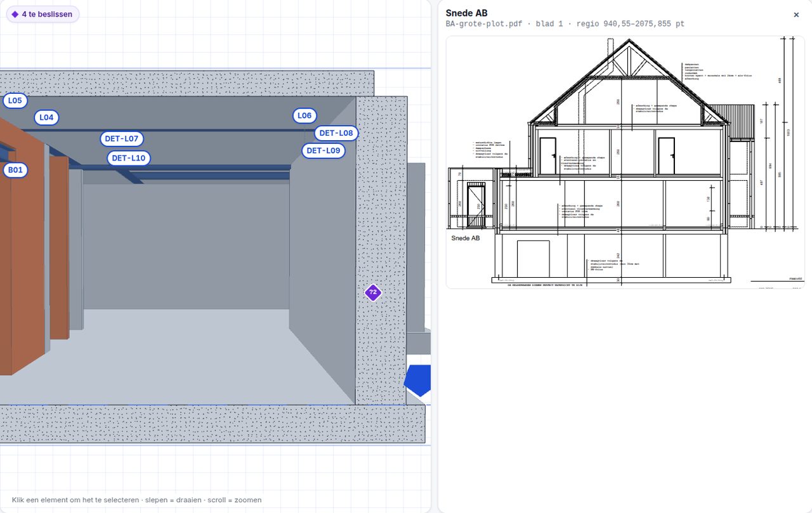Close the Snede AB panel
Screen dimensions: 812x513
coord(796,15)
